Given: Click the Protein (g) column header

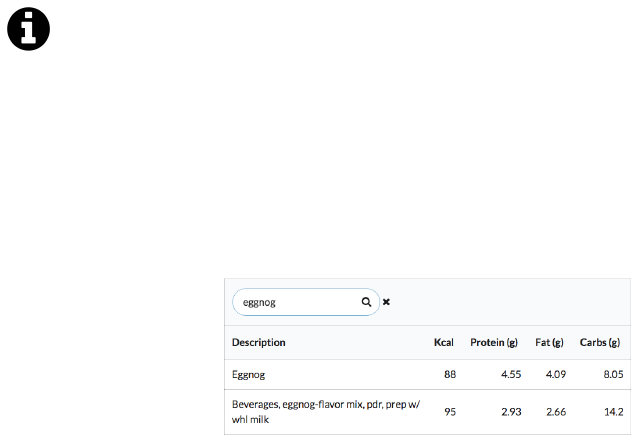Looking at the screenshot, I should point(493,342).
